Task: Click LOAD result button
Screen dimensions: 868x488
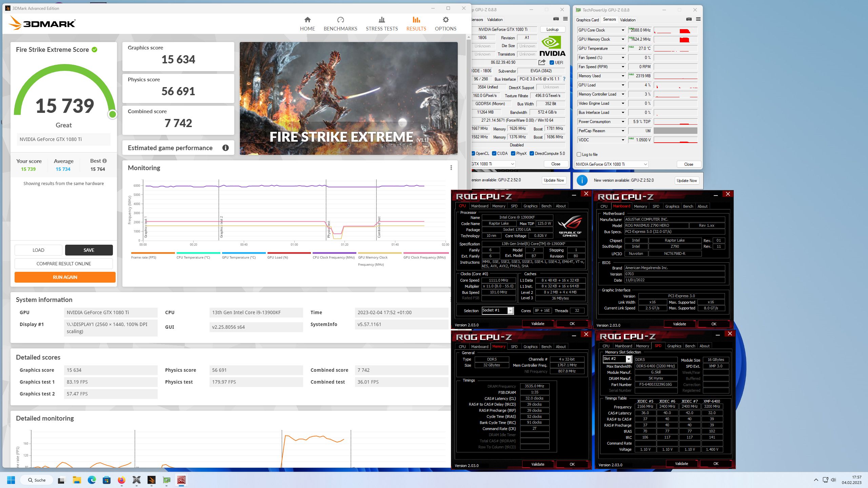Action: tap(38, 250)
